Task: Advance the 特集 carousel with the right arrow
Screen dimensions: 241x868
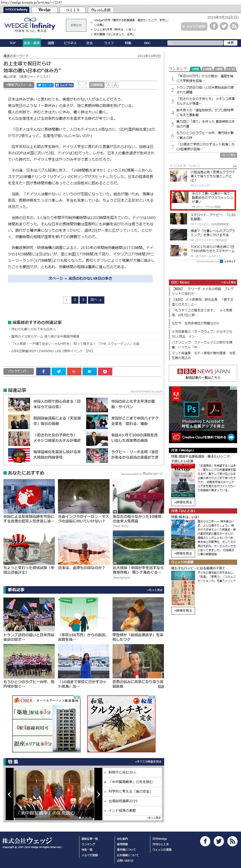Action: click(x=98, y=794)
